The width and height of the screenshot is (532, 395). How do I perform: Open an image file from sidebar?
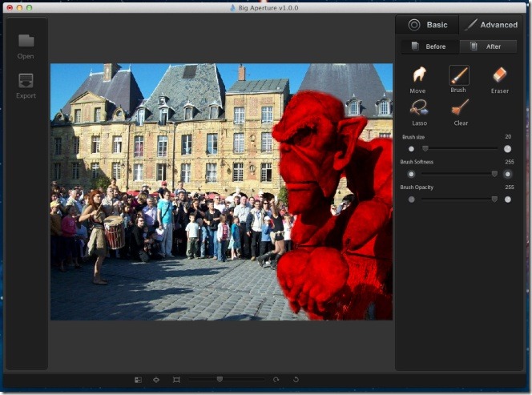click(x=26, y=45)
